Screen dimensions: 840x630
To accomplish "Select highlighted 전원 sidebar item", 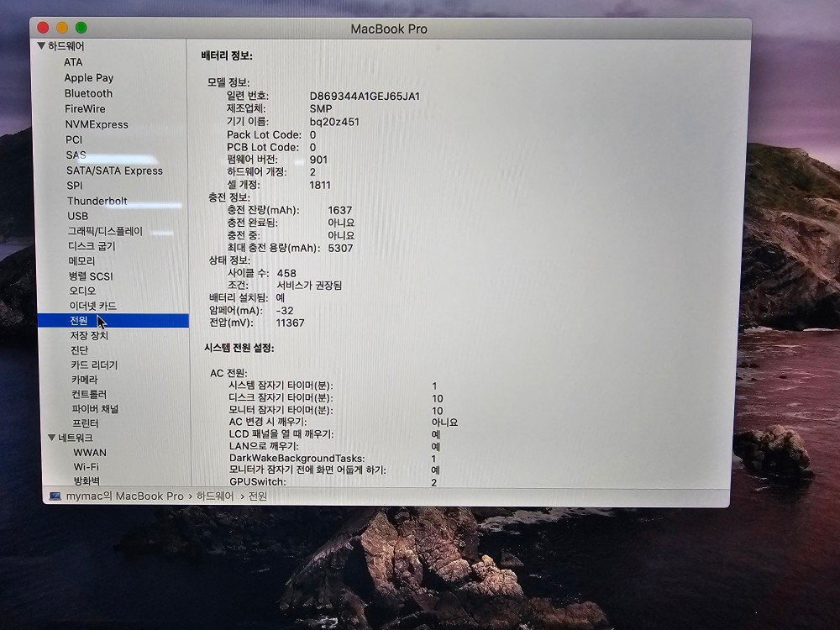I will 113,320.
